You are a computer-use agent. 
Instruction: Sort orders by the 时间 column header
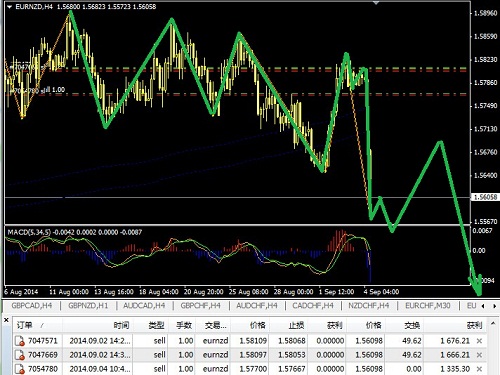click(x=121, y=325)
